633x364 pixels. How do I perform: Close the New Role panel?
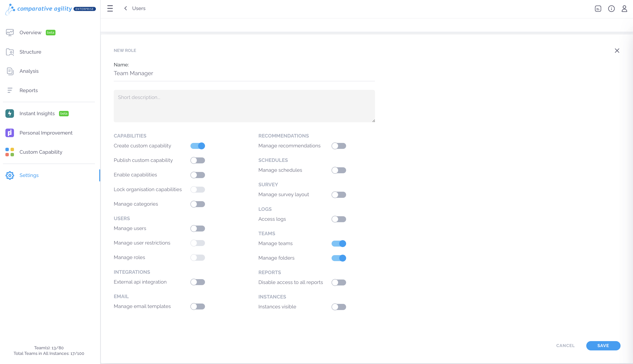pos(617,51)
